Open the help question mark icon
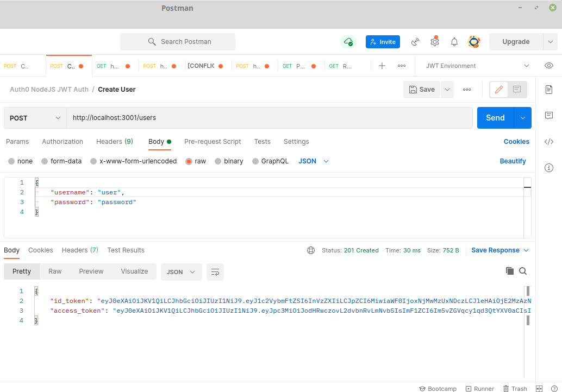 pyautogui.click(x=554, y=389)
